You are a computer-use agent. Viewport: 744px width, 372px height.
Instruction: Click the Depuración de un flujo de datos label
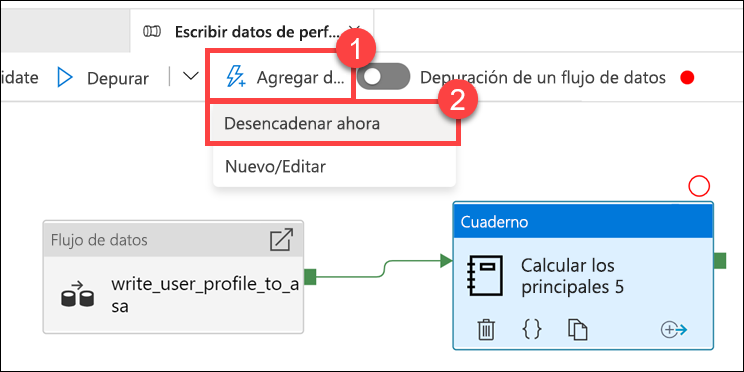(543, 77)
